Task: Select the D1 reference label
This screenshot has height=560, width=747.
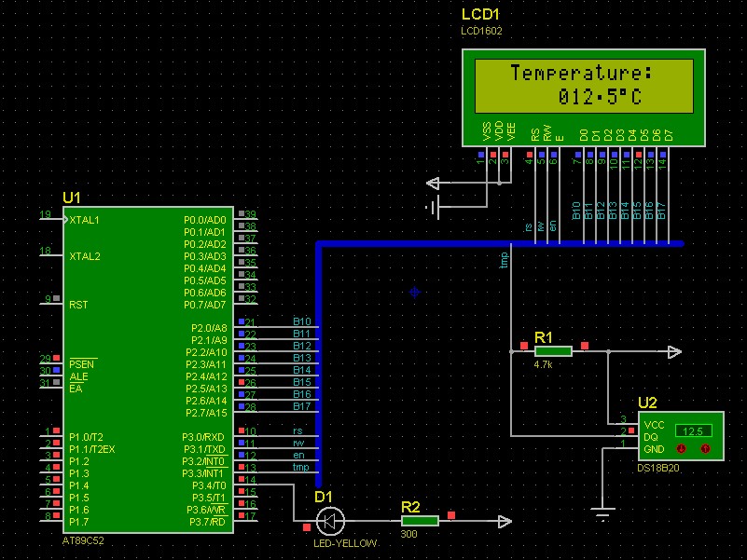Action: 324,498
